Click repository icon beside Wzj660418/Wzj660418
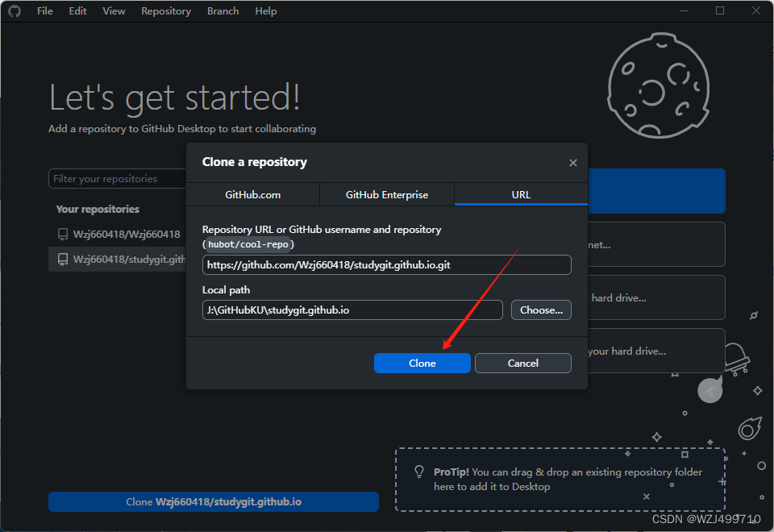This screenshot has height=532, width=774. click(x=63, y=234)
